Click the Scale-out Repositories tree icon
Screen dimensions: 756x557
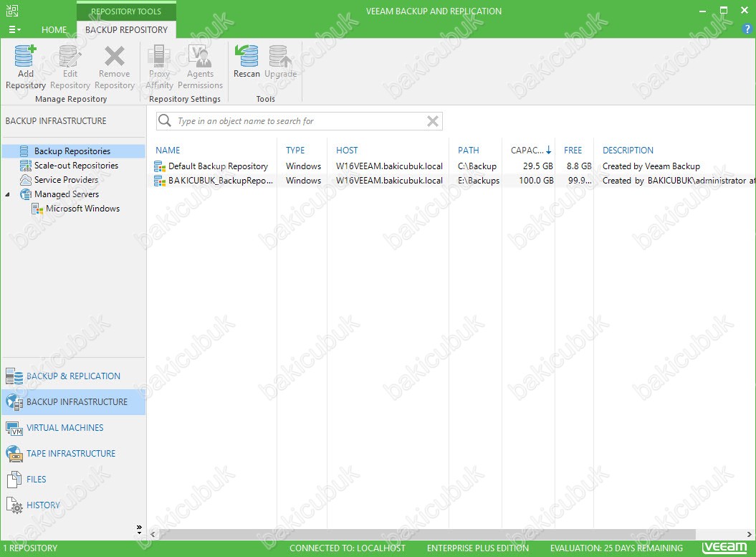click(26, 166)
